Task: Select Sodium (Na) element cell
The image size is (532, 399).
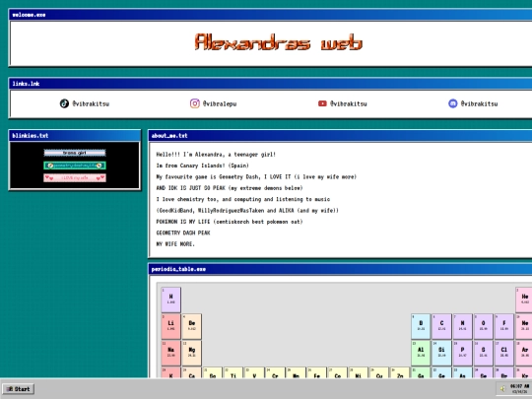Action: pyautogui.click(x=171, y=353)
